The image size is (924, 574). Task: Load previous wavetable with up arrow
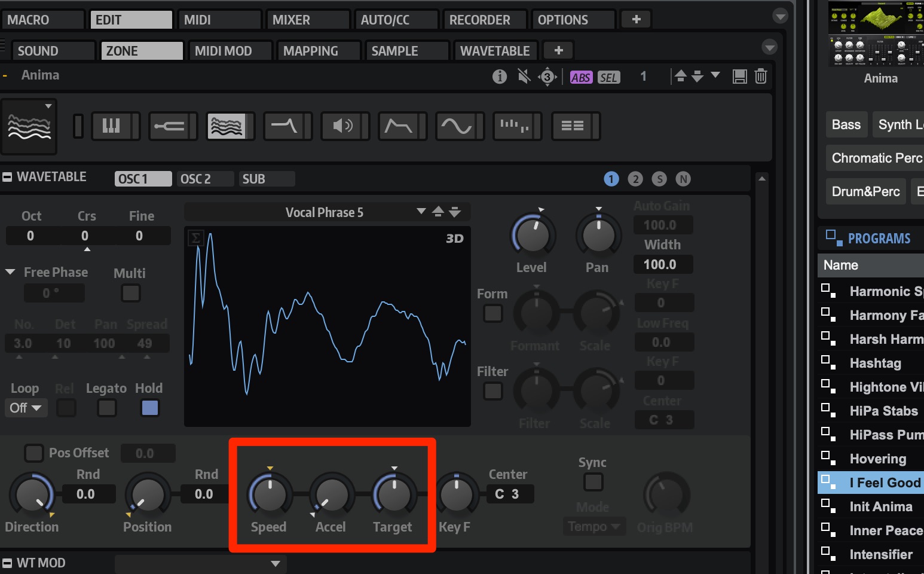[438, 212]
